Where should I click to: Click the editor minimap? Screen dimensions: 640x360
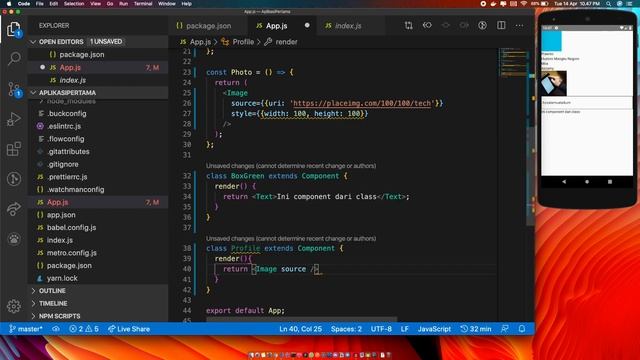point(513,63)
